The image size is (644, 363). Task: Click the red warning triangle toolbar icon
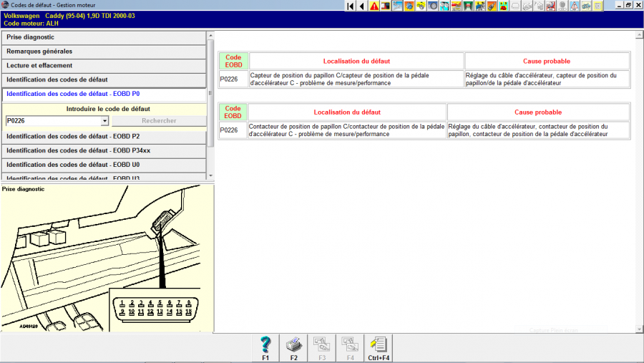374,6
